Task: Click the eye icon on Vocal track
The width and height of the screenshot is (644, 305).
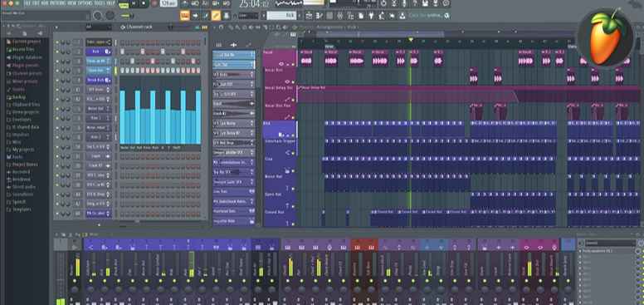Action: [281, 64]
